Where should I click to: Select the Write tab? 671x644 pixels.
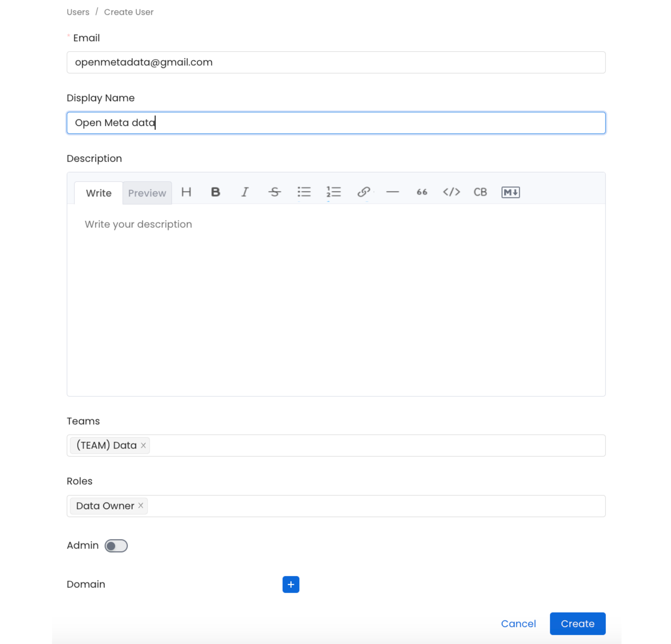[x=98, y=192]
